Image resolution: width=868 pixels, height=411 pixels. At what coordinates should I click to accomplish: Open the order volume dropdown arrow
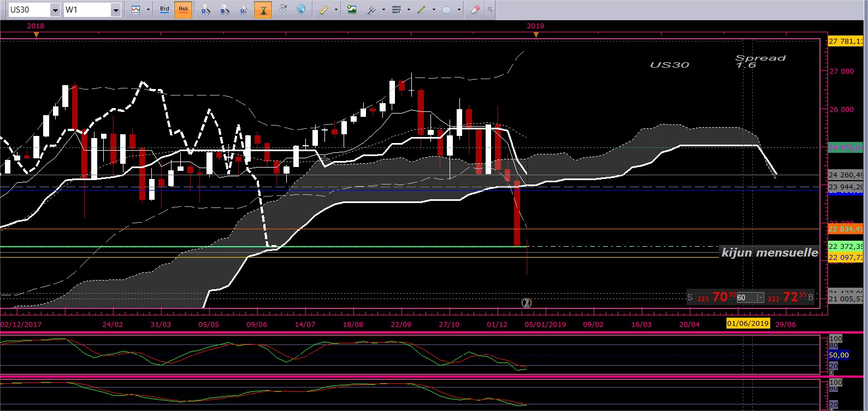point(760,297)
